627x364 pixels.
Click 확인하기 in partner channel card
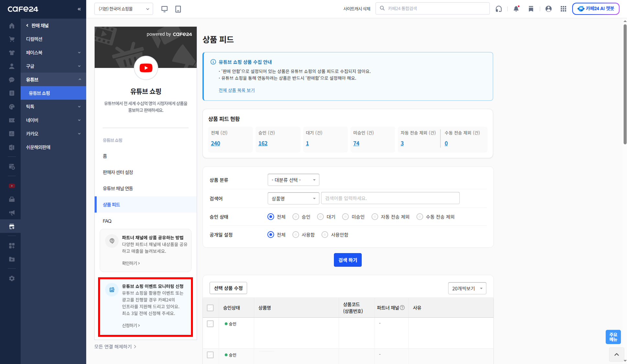[x=131, y=263]
